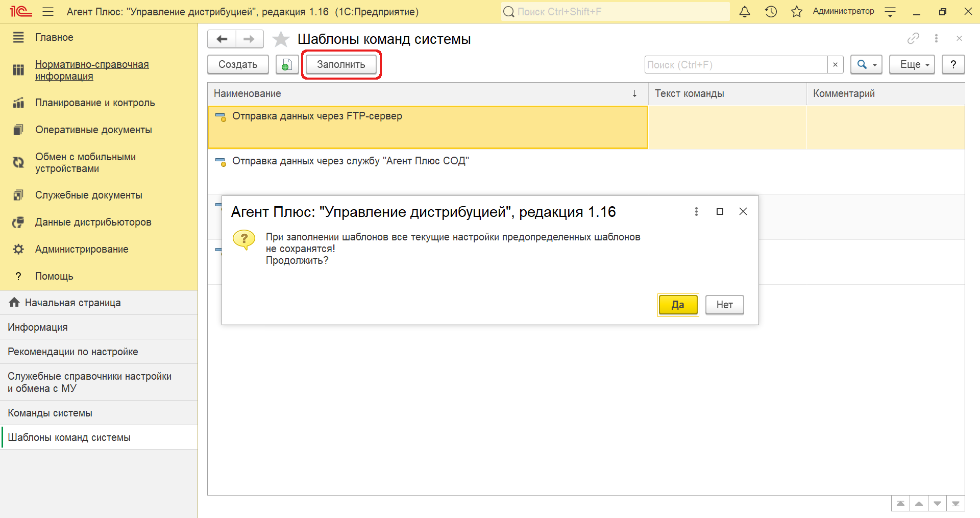This screenshot has width=980, height=518.
Task: Click the Обмен с мобильными устройствами sync icon
Action: coord(18,162)
